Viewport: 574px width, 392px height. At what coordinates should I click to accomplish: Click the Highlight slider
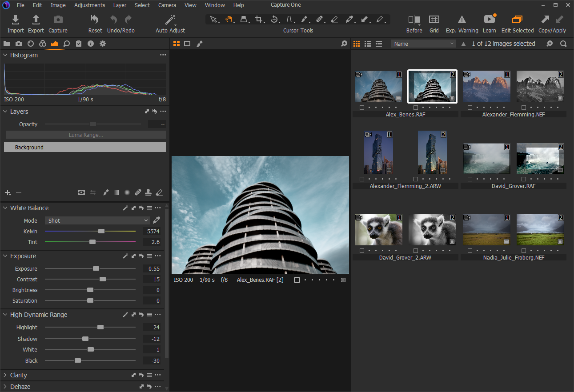[x=90, y=327]
